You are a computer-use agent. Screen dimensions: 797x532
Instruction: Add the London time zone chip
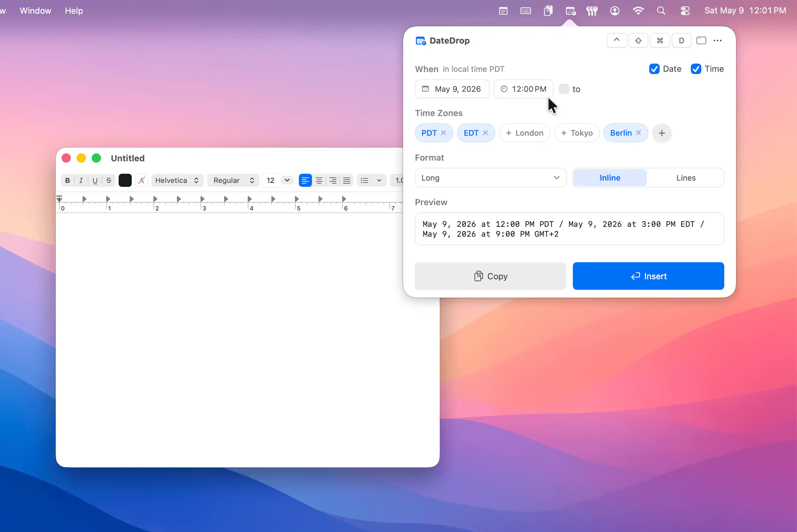(x=524, y=133)
